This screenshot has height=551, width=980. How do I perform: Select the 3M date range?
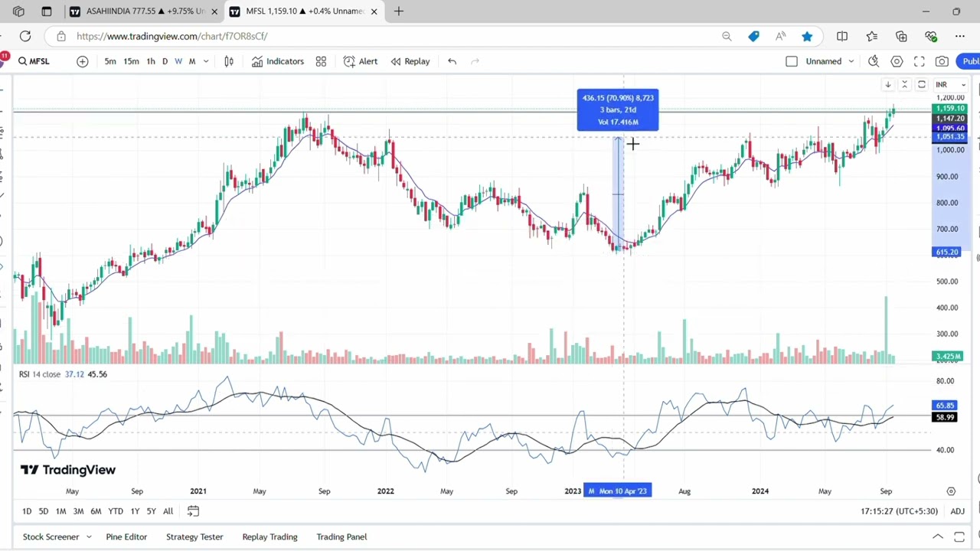78,511
